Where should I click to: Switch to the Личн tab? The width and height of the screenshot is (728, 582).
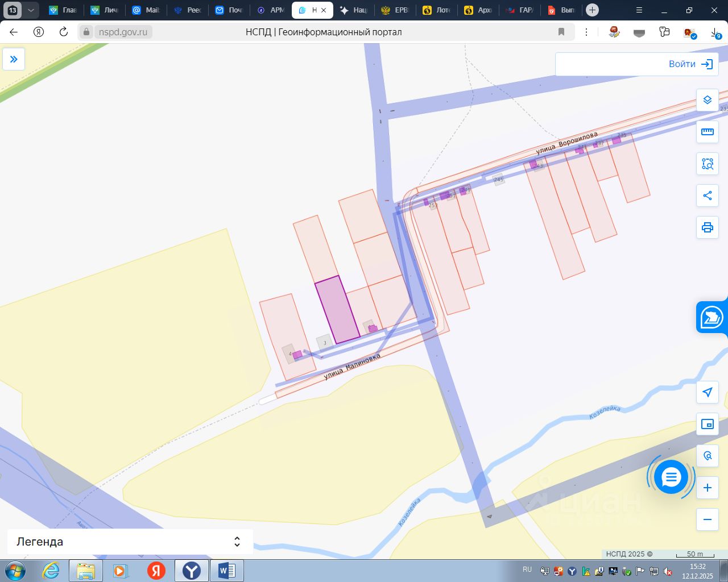tap(105, 10)
